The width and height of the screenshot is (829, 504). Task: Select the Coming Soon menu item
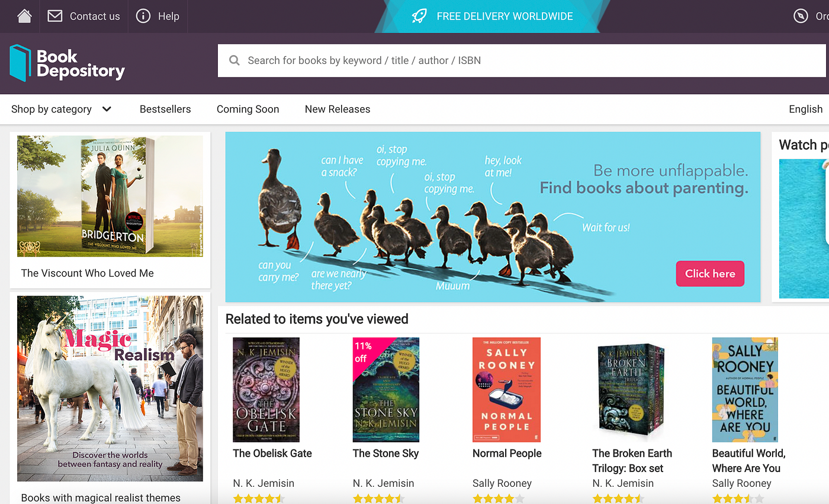(x=248, y=109)
